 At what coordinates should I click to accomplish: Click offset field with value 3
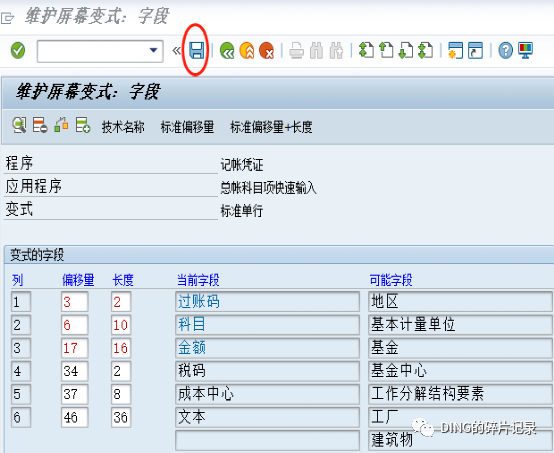tap(75, 302)
